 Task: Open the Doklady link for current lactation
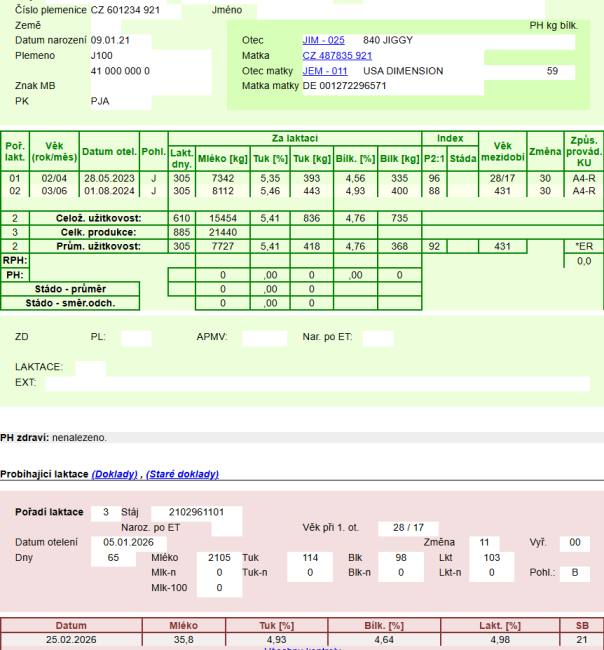115,474
